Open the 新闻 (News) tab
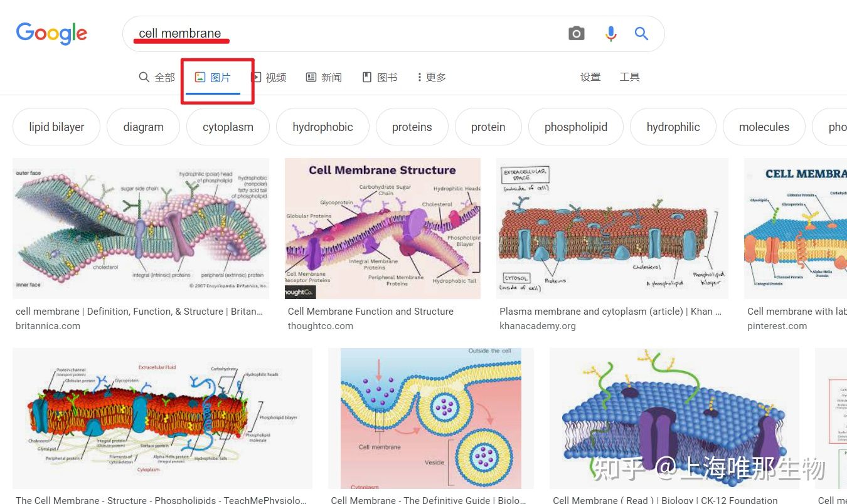 pyautogui.click(x=324, y=77)
